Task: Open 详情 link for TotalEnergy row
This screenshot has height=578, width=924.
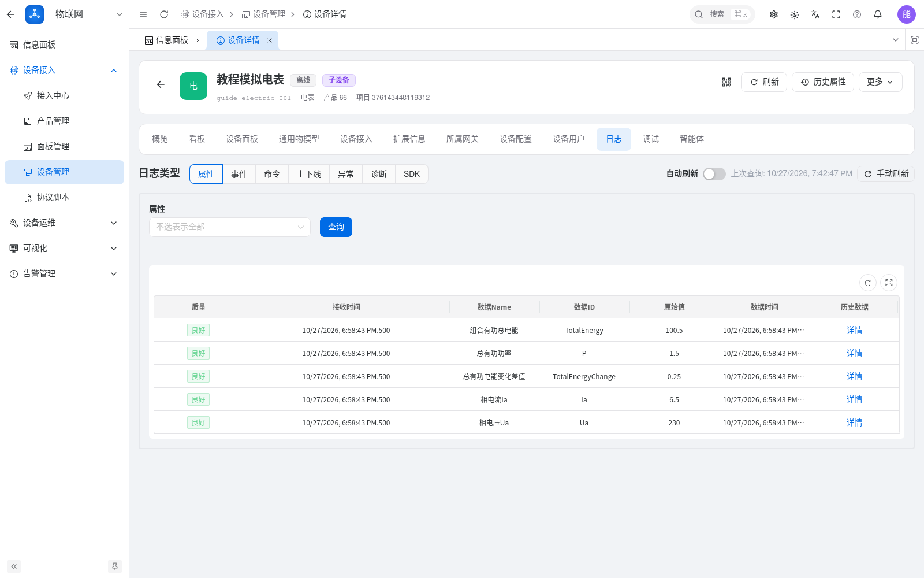Action: click(x=854, y=331)
